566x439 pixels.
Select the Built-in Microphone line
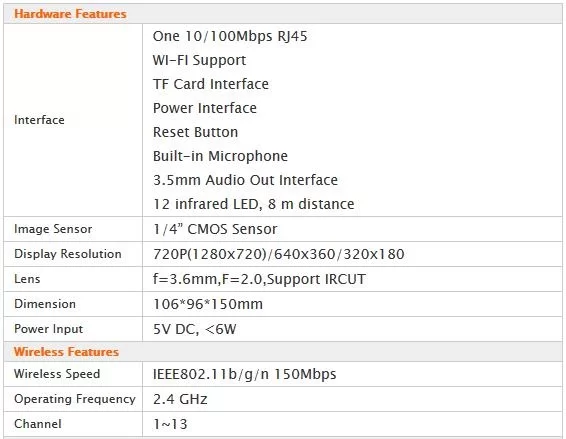tap(220, 156)
